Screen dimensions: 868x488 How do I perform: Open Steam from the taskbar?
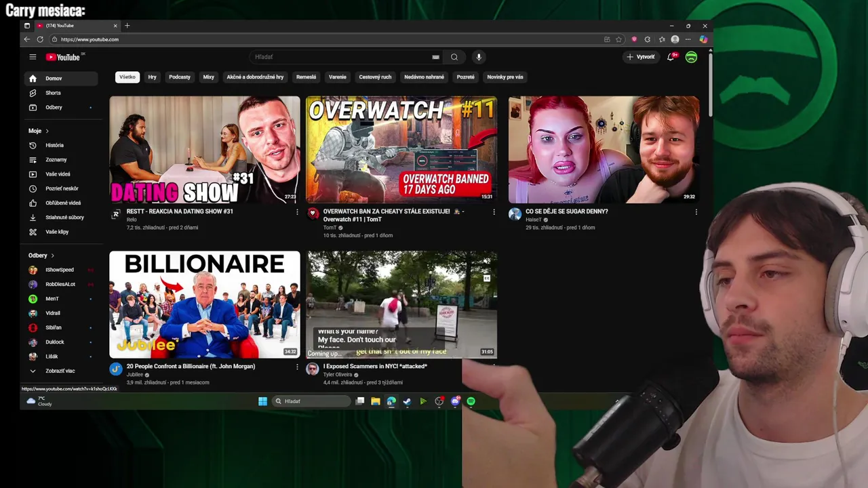(x=407, y=401)
